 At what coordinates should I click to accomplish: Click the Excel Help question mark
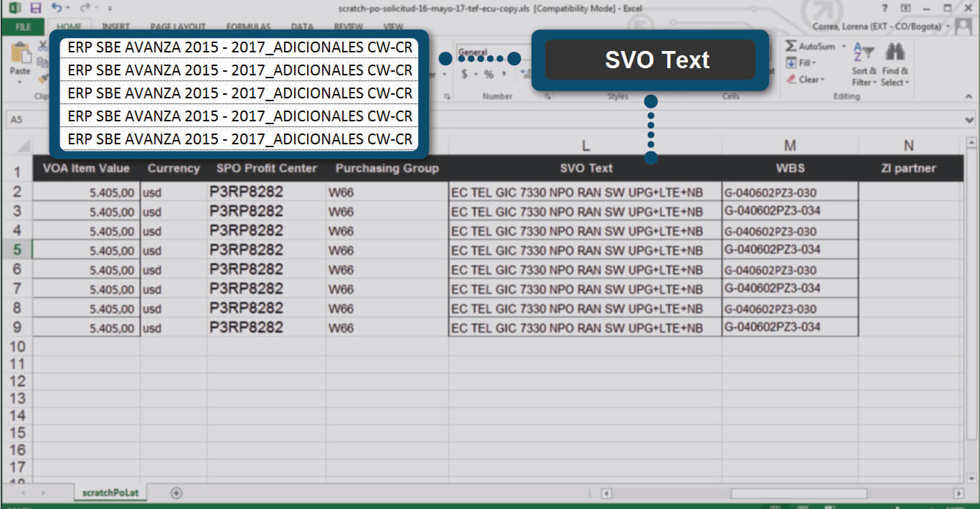(x=884, y=8)
